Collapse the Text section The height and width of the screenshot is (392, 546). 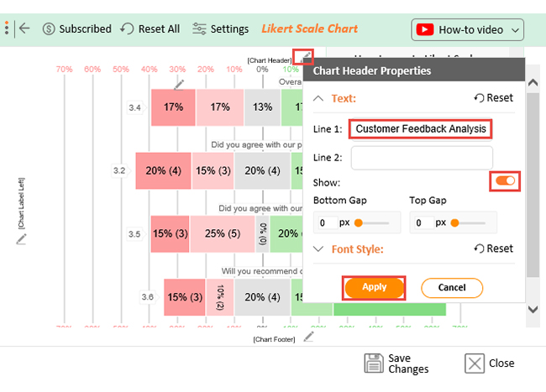[x=318, y=98]
